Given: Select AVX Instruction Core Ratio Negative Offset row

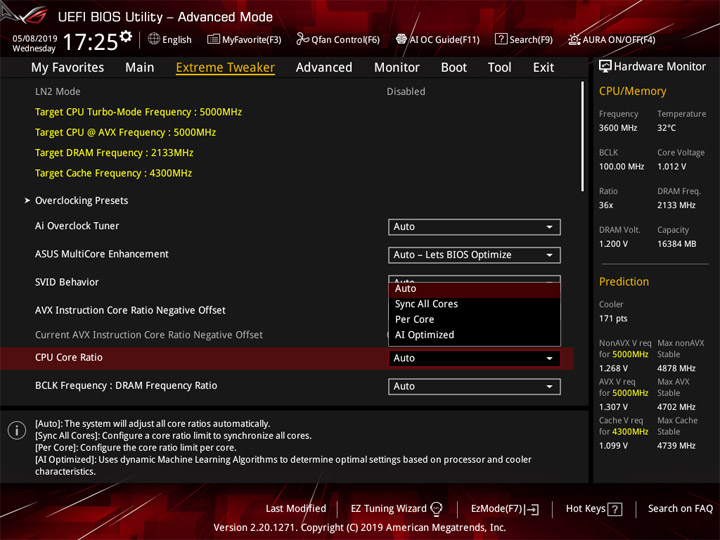Looking at the screenshot, I should (130, 310).
